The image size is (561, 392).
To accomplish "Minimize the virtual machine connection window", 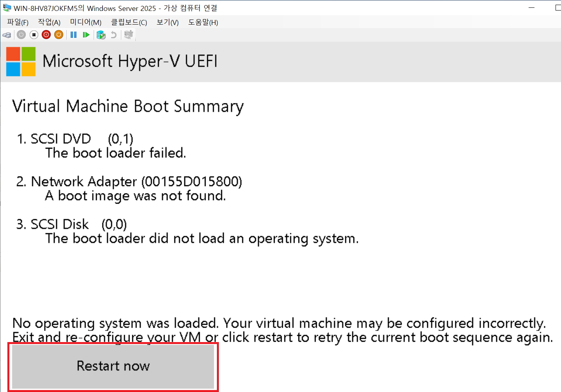I will click(x=532, y=8).
